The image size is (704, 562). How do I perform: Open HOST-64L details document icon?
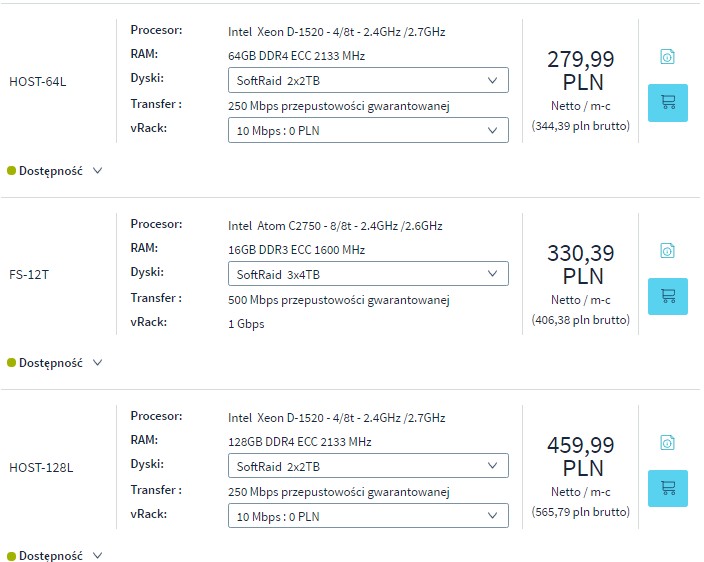pyautogui.click(x=667, y=57)
